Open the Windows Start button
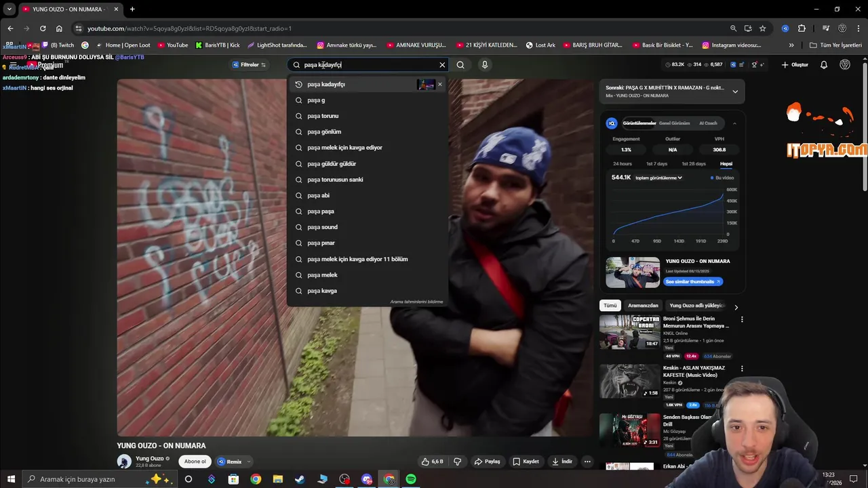 [x=10, y=479]
